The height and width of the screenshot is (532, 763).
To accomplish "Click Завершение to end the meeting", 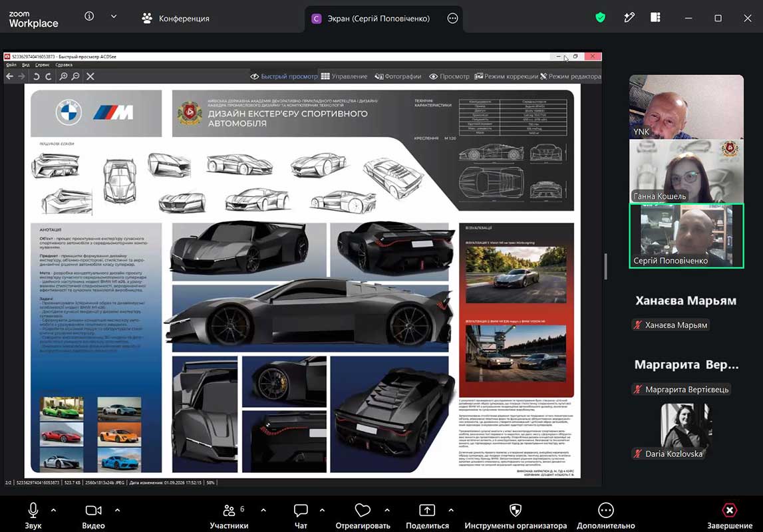I will (x=730, y=516).
